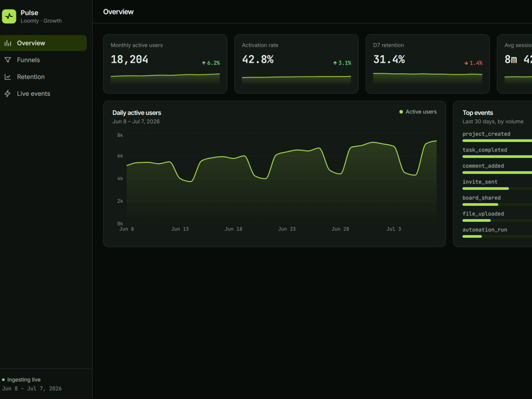Click the Jun 18 axis label
The width and height of the screenshot is (532, 399).
coord(234,229)
